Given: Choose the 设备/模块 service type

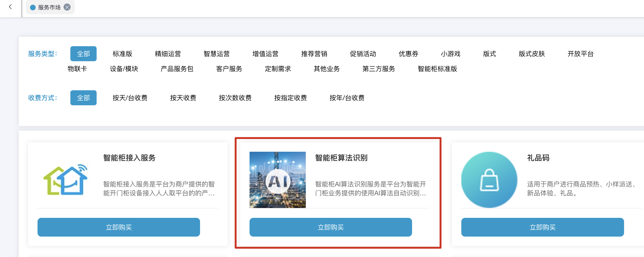Looking at the screenshot, I should click(x=124, y=69).
